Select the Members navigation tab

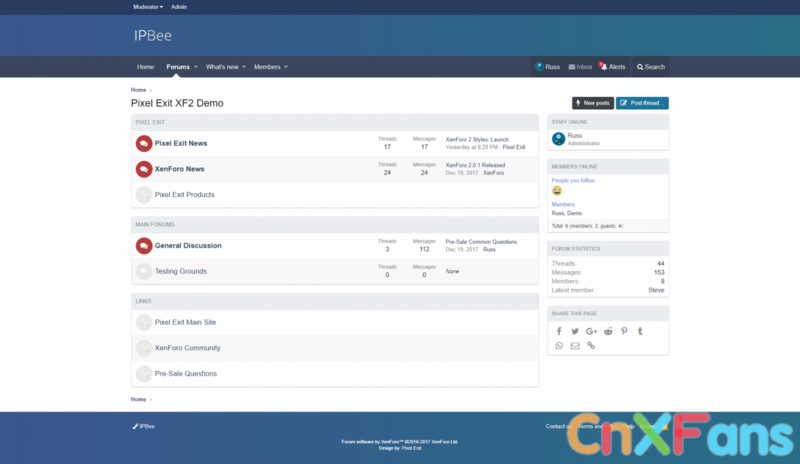pos(267,67)
